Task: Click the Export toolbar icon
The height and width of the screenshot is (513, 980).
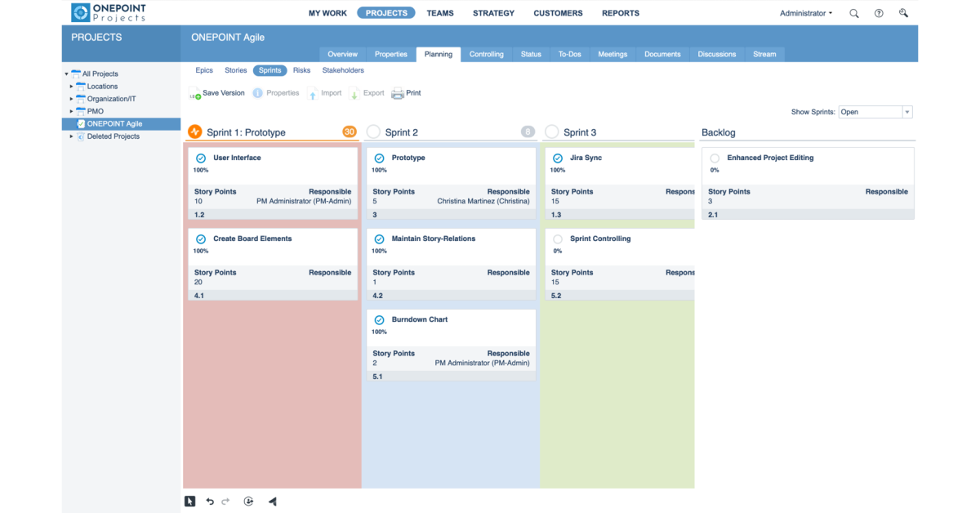Action: coord(354,94)
